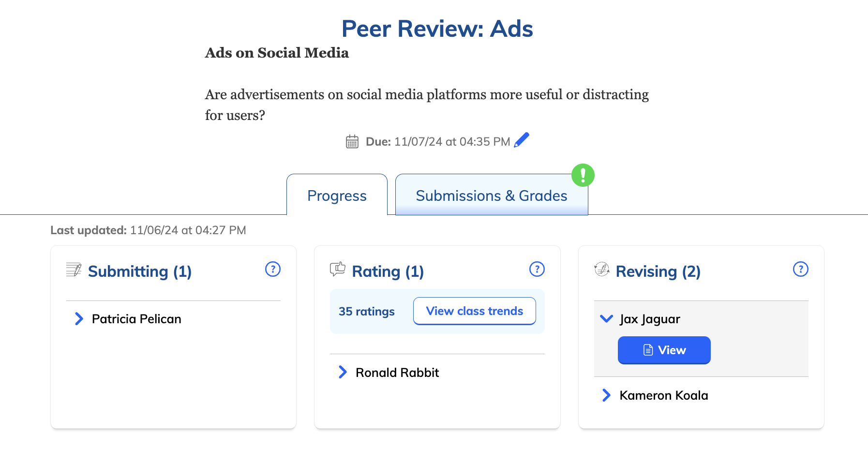This screenshot has height=450, width=868.
Task: Expand Ronald Rabbit row
Action: (343, 372)
